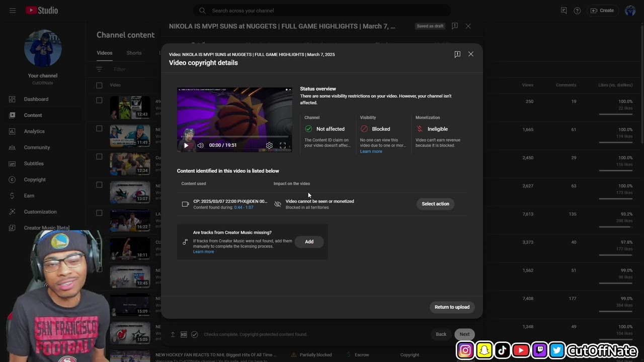644x362 pixels.
Task: Click the Saved as draft badge
Action: pos(430,26)
